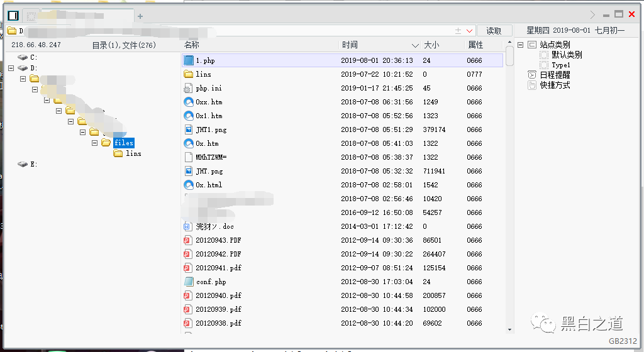
Task: Collapse the D: drive tree node
Action: (11, 68)
